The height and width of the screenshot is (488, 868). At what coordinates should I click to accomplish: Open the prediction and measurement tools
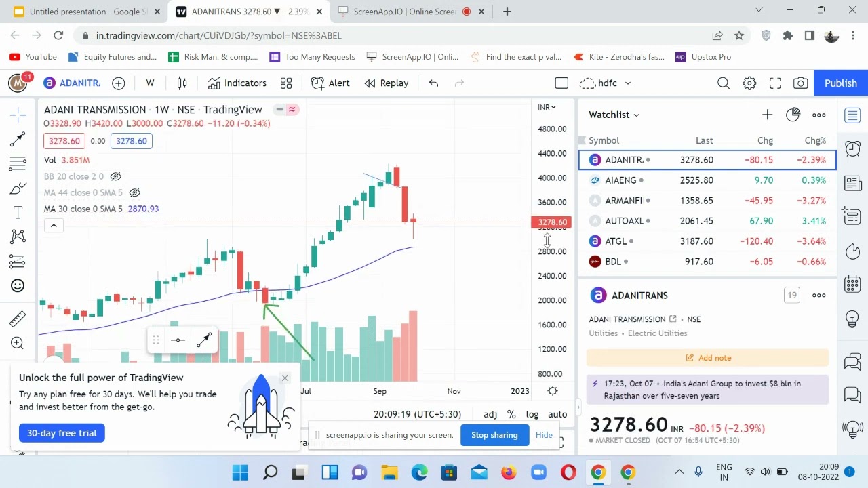click(18, 261)
